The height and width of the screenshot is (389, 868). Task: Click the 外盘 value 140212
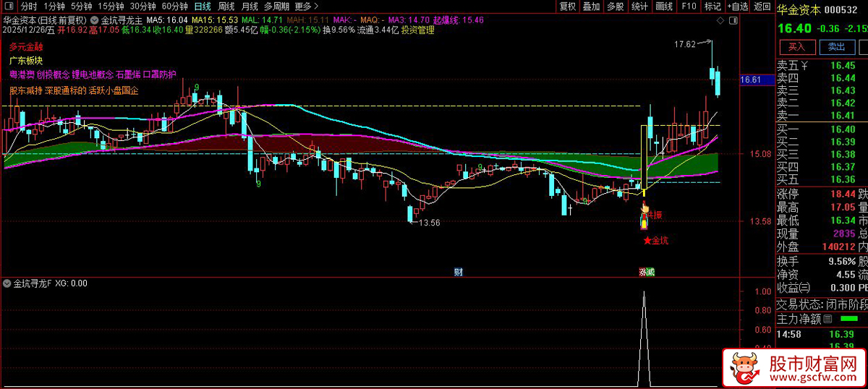click(838, 247)
